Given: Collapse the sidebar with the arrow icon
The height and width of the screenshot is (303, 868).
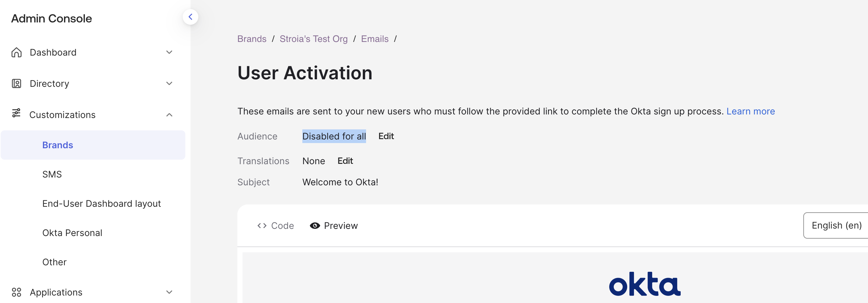Looking at the screenshot, I should (x=191, y=17).
